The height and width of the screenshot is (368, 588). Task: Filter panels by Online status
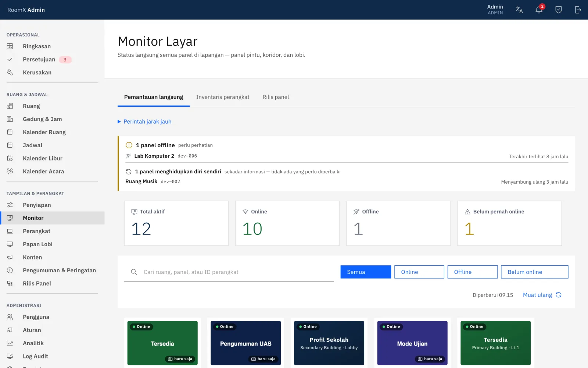(419, 272)
